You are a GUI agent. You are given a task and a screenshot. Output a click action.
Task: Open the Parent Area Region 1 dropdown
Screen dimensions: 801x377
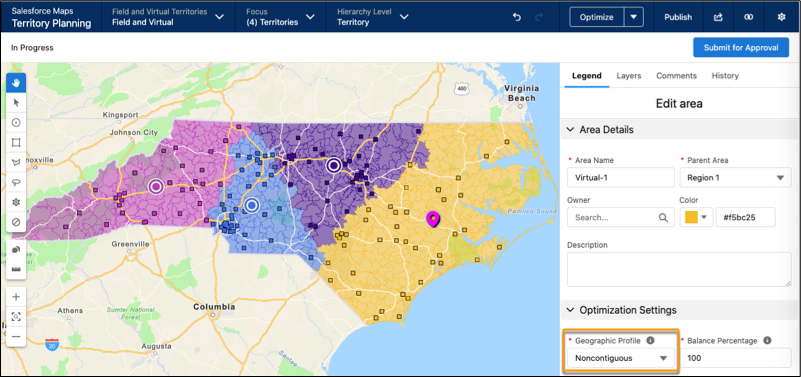point(736,178)
